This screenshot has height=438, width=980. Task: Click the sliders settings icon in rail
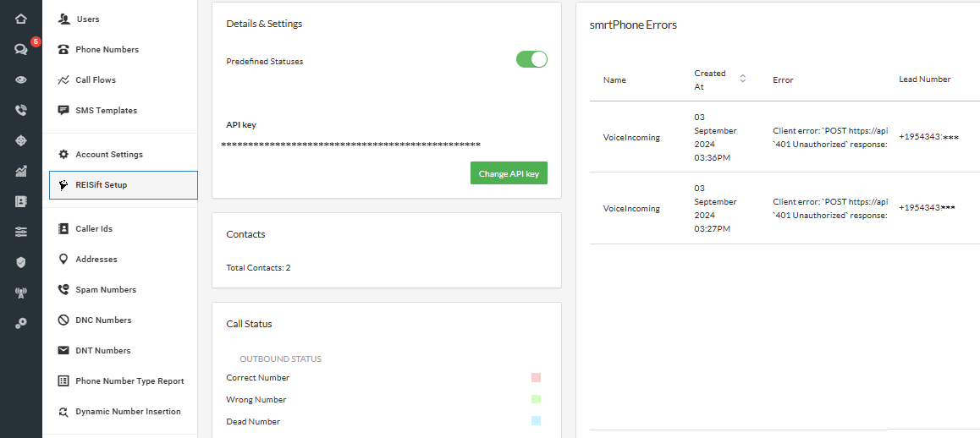pos(21,232)
